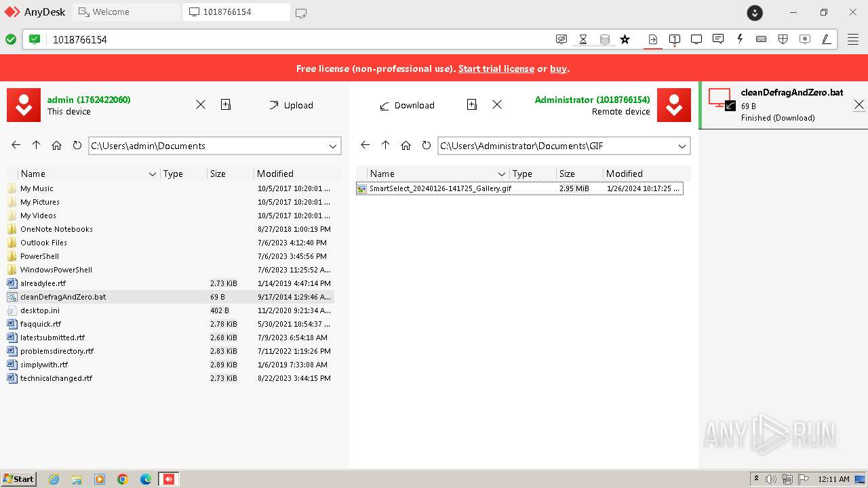Expand the local path dropdown C:\Users\admin\Documents
This screenshot has width=868, height=488.
pyautogui.click(x=333, y=146)
